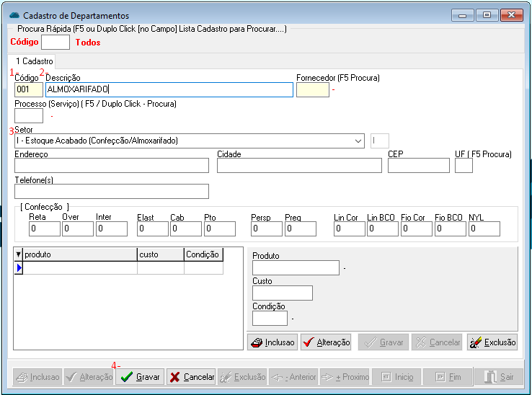Click the cloud application icon in title bar
The image size is (532, 395).
pos(14,15)
